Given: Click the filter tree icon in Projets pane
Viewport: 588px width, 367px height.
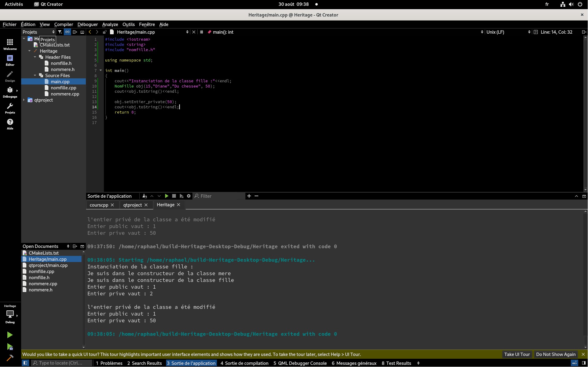Looking at the screenshot, I should [60, 32].
